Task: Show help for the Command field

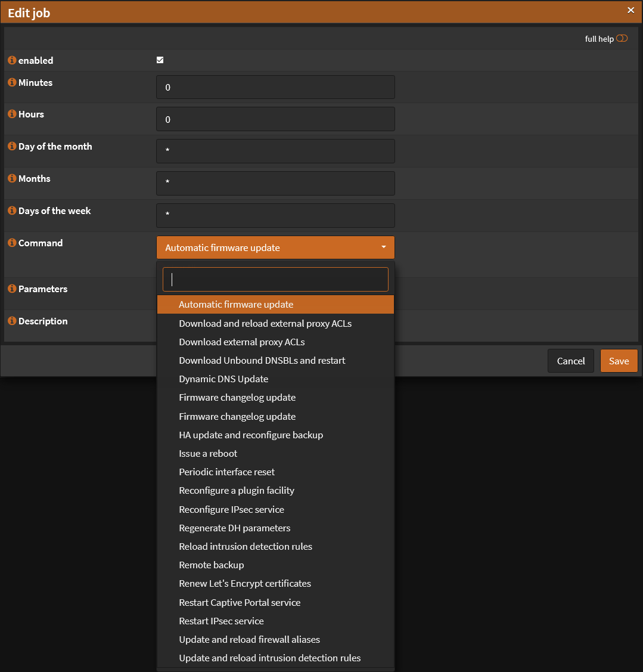Action: [x=12, y=243]
